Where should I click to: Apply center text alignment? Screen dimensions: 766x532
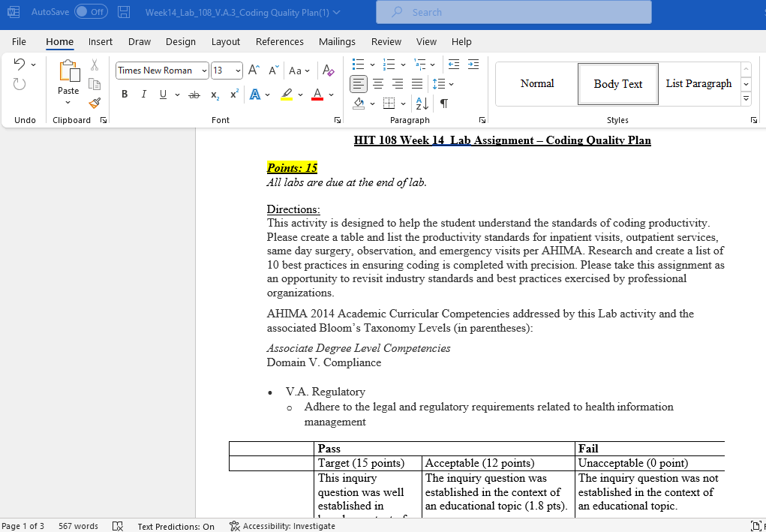(x=378, y=83)
